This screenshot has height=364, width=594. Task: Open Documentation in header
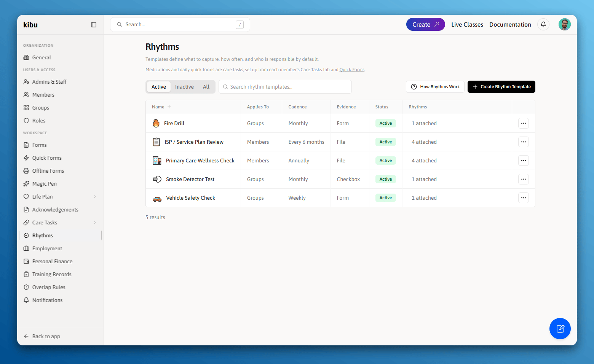(510, 24)
